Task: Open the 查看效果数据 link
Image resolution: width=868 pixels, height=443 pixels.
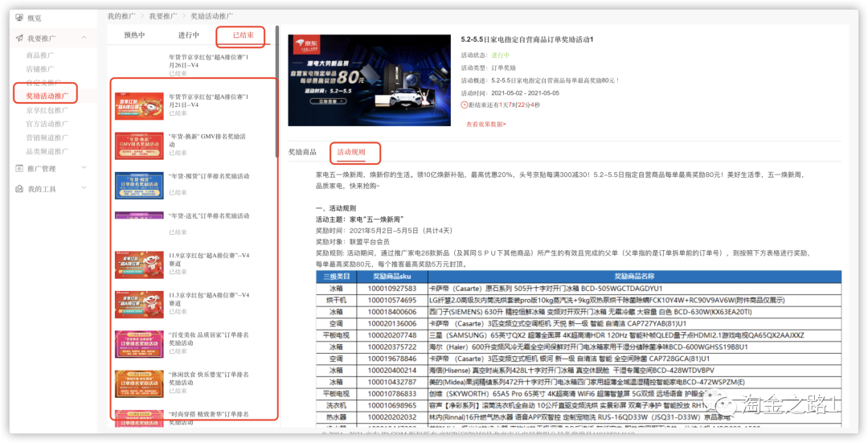Action: tap(486, 125)
